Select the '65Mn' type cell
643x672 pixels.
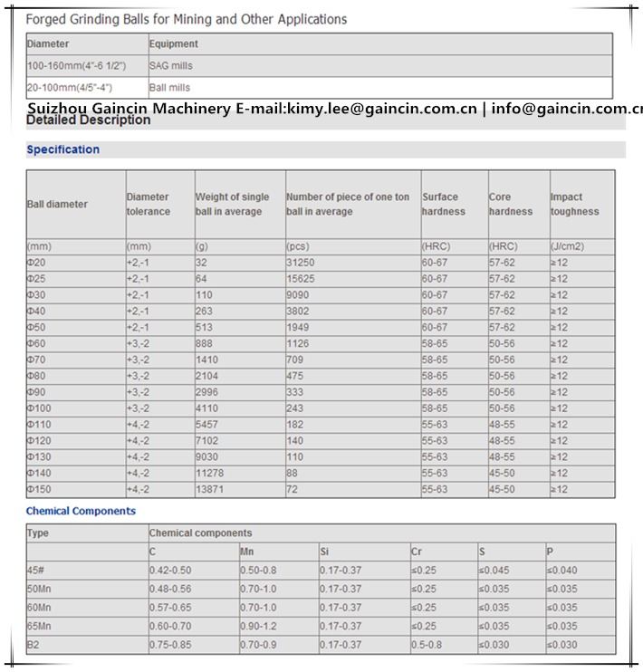pos(37,626)
